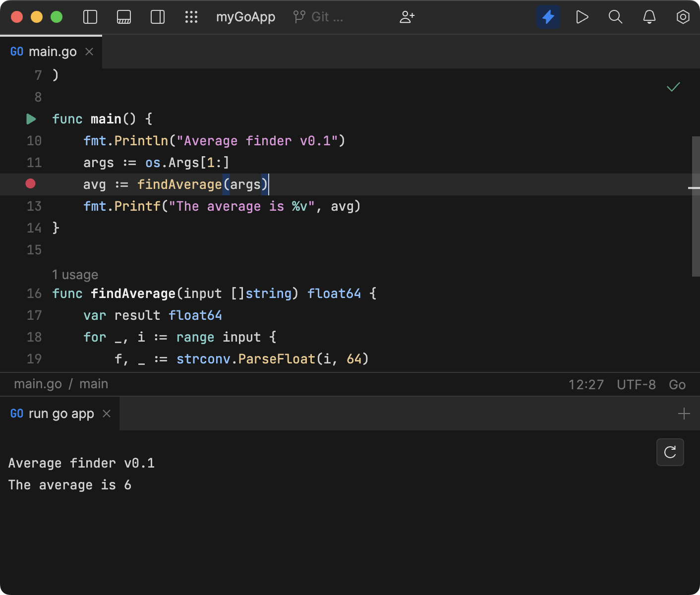Click the green run arrow beside func main
The image size is (700, 595).
coord(31,119)
